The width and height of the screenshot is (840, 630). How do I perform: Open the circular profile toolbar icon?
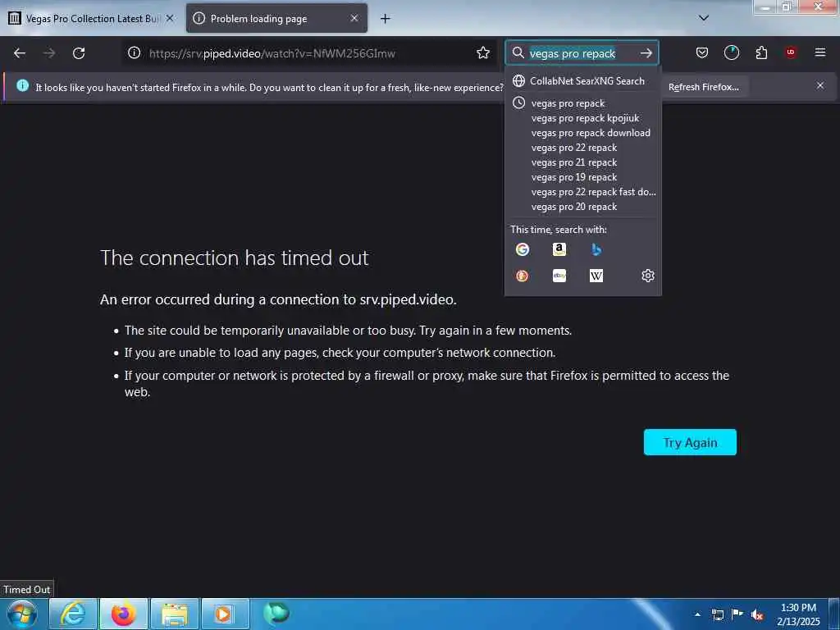(731, 52)
